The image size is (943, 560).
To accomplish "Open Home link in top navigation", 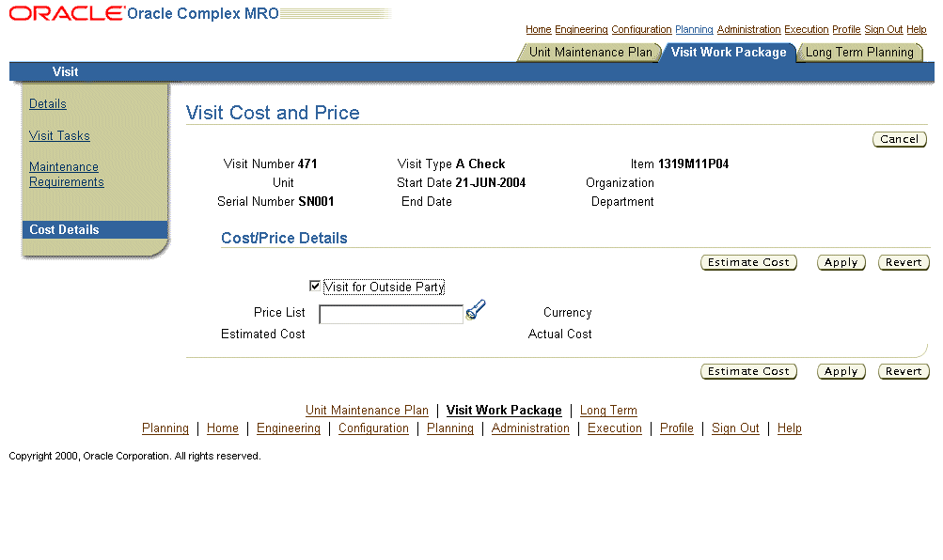I will click(539, 29).
